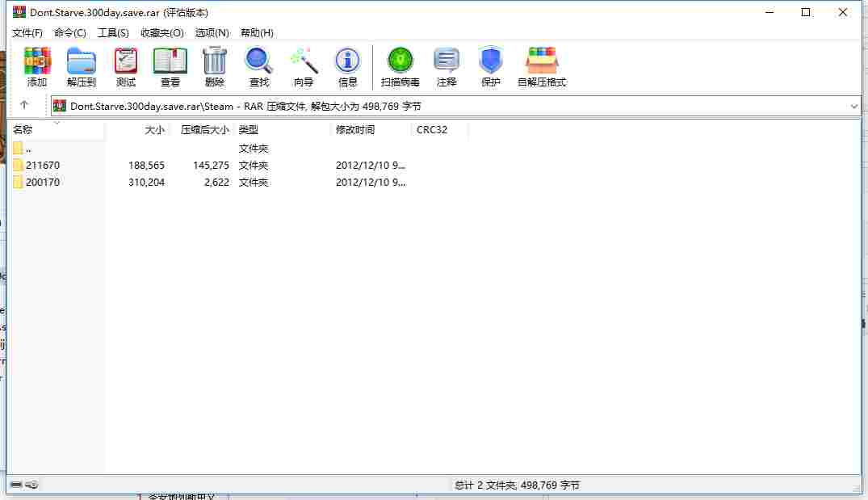
Task: Maximize the WinRAR window
Action: [806, 12]
